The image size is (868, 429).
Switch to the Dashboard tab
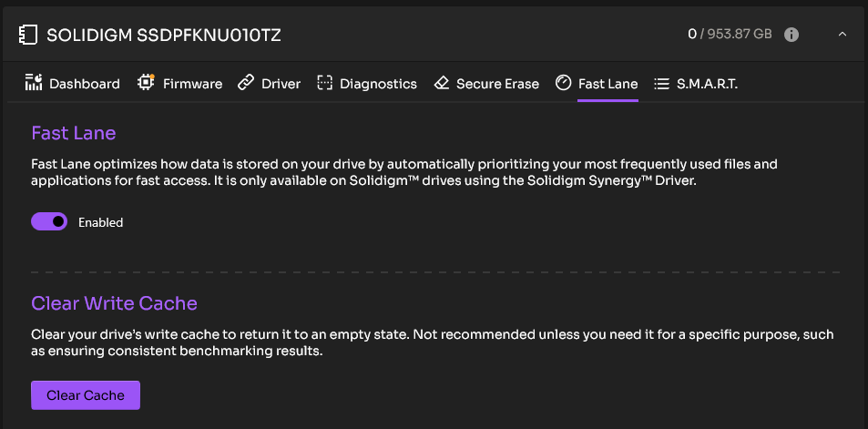click(x=73, y=84)
